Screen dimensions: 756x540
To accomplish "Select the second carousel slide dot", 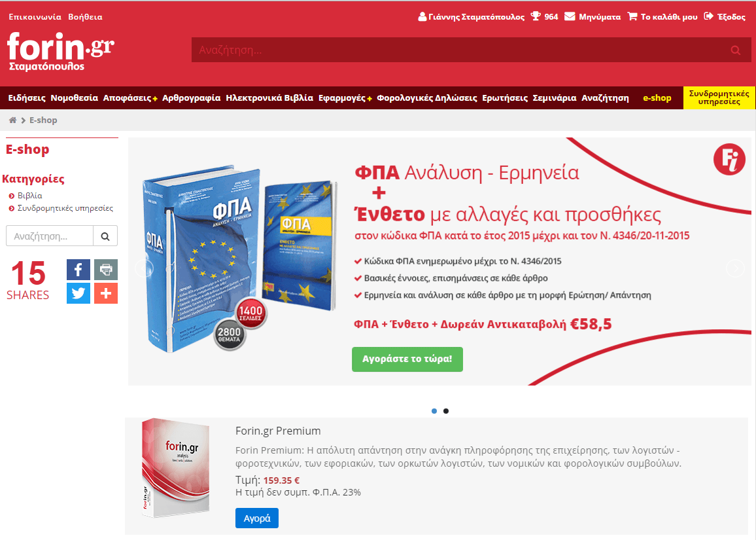I will pyautogui.click(x=446, y=411).
